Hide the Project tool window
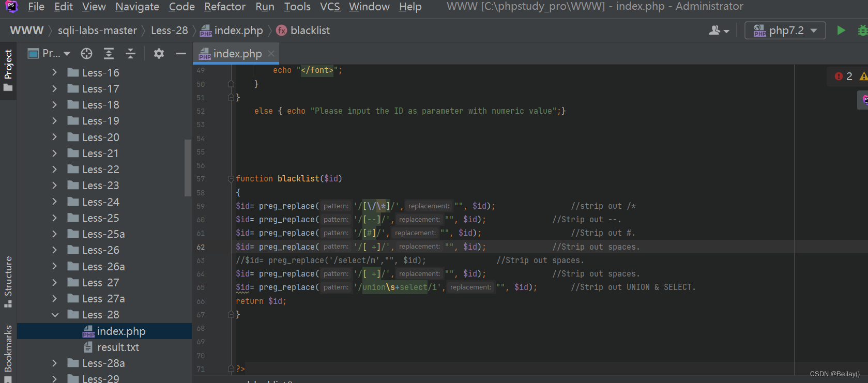 pos(181,54)
